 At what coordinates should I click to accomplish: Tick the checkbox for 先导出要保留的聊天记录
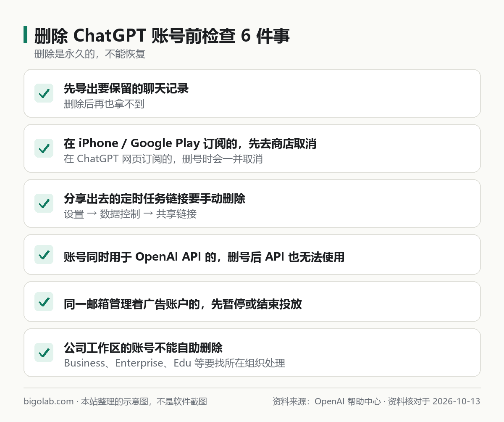44,93
